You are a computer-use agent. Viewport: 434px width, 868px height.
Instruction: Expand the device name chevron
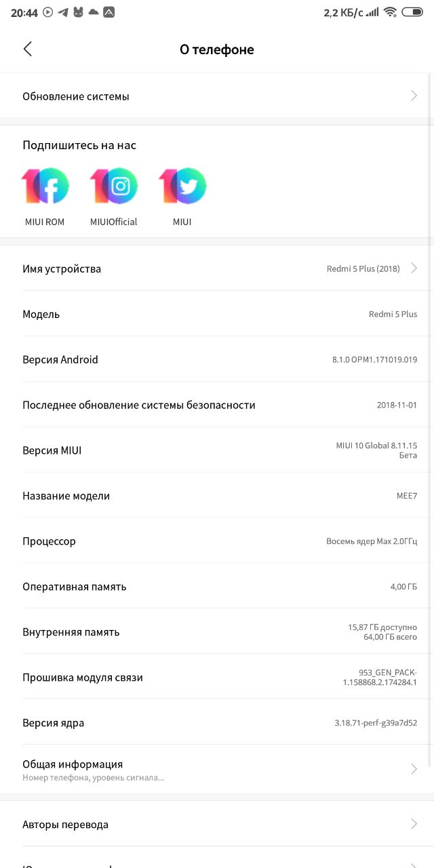click(414, 269)
